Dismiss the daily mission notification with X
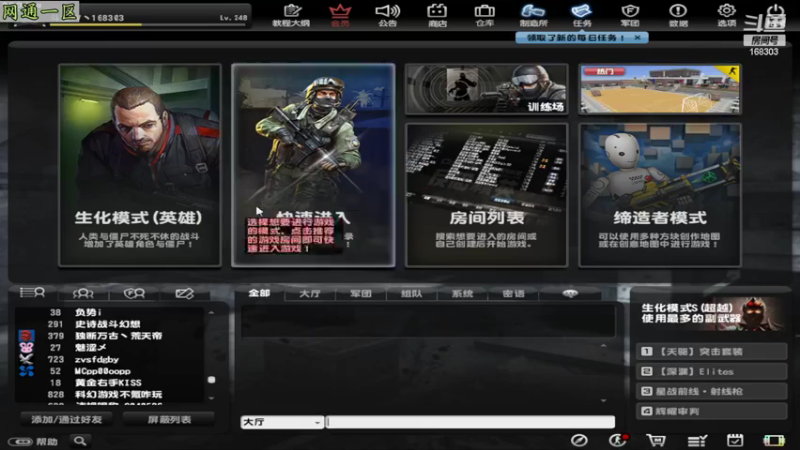Image resolution: width=800 pixels, height=450 pixels. tap(637, 38)
